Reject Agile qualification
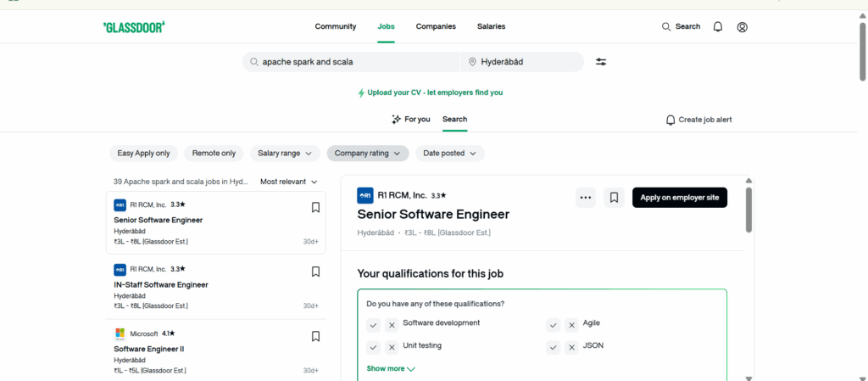 click(x=572, y=325)
